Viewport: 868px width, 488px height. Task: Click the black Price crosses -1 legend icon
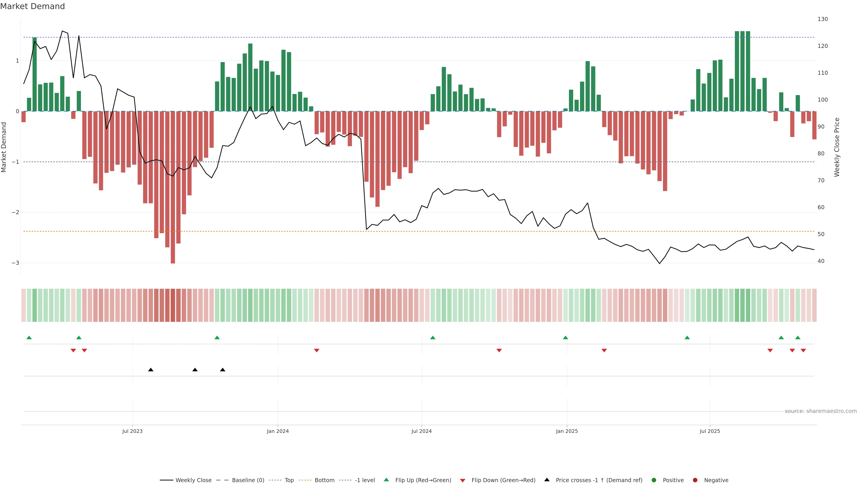(547, 480)
